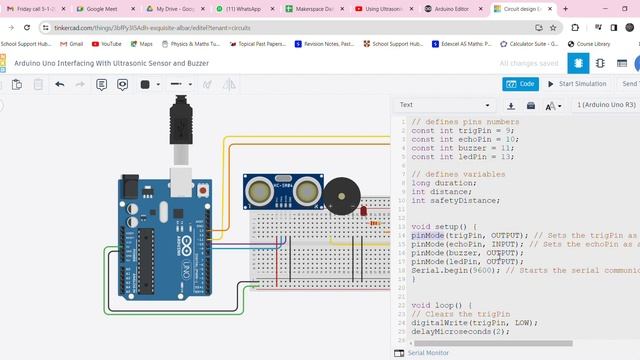Select the black piezo buzzer component

pyautogui.click(x=342, y=196)
